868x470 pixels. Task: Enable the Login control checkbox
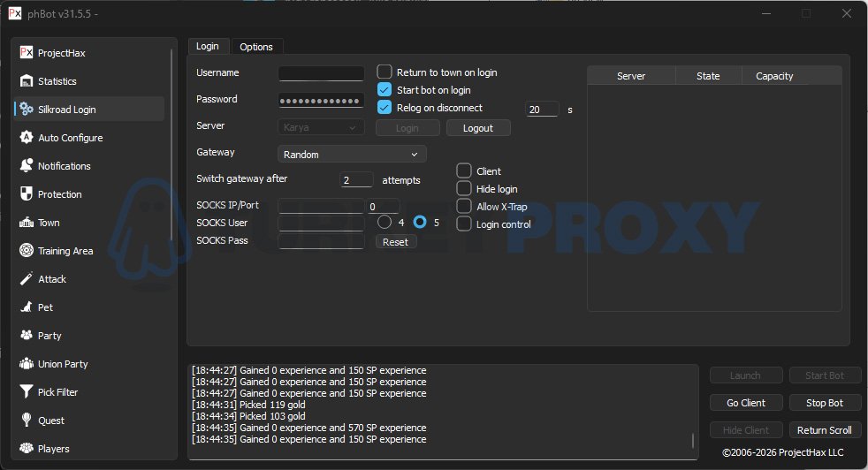tap(464, 224)
